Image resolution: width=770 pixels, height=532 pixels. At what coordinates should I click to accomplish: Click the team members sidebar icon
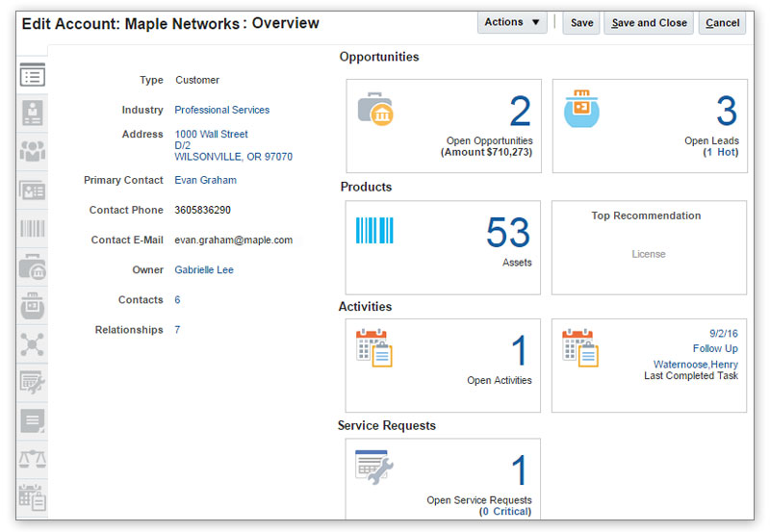coord(33,151)
